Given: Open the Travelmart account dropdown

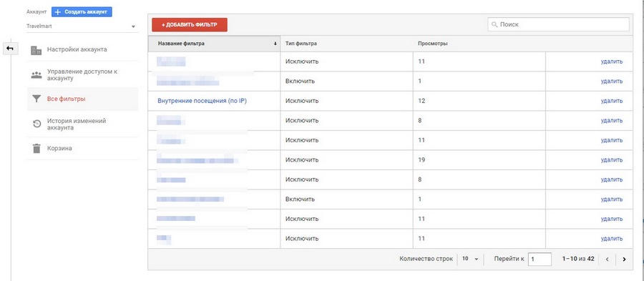Looking at the screenshot, I should [82, 26].
